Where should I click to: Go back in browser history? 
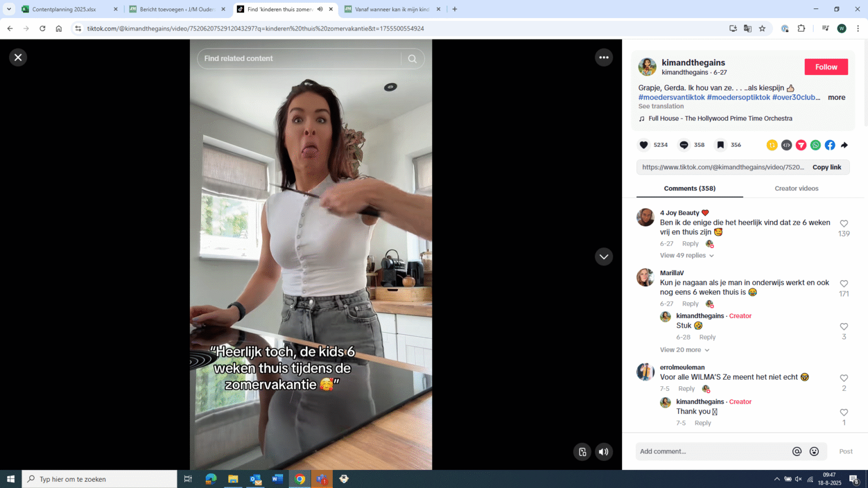[x=10, y=28]
